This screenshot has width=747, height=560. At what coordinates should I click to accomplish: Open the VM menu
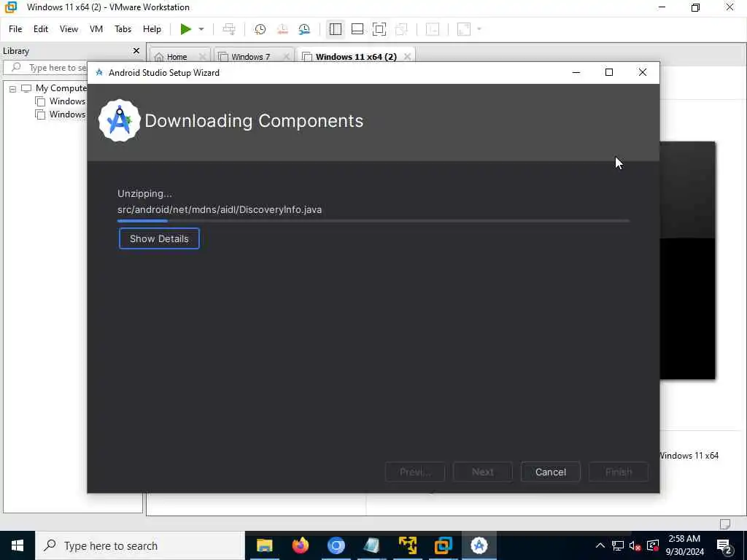(x=96, y=29)
